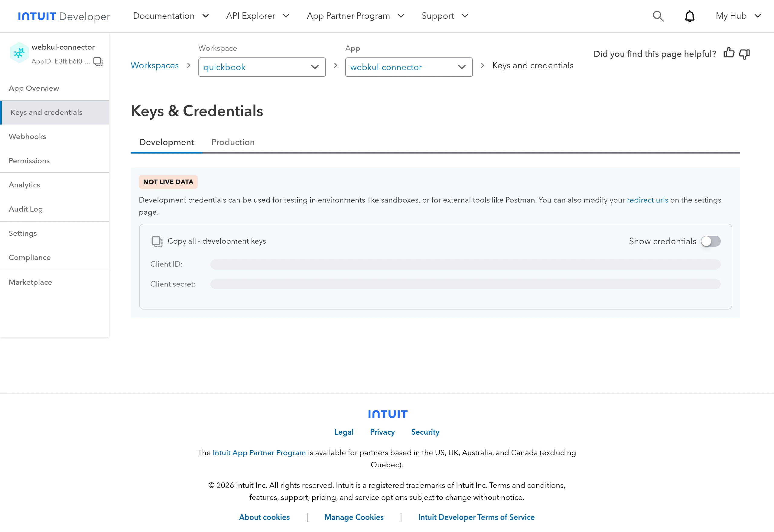
Task: Open Permissions in the sidebar
Action: coord(54,161)
